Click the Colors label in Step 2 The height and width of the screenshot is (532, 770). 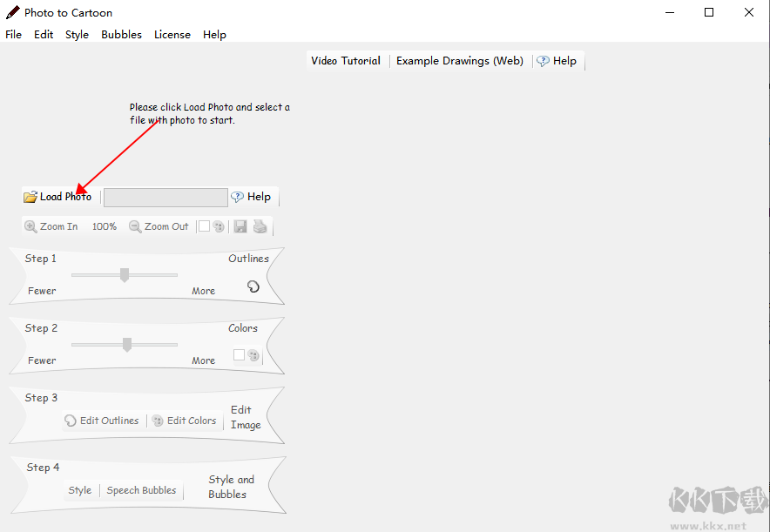(x=243, y=328)
